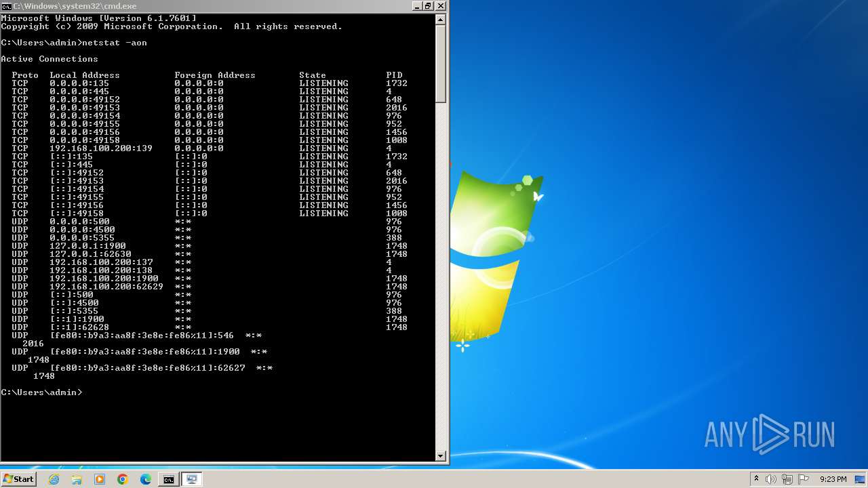Screen dimensions: 868x488
Task: Click local address '[::]:445'
Action: 71,165
